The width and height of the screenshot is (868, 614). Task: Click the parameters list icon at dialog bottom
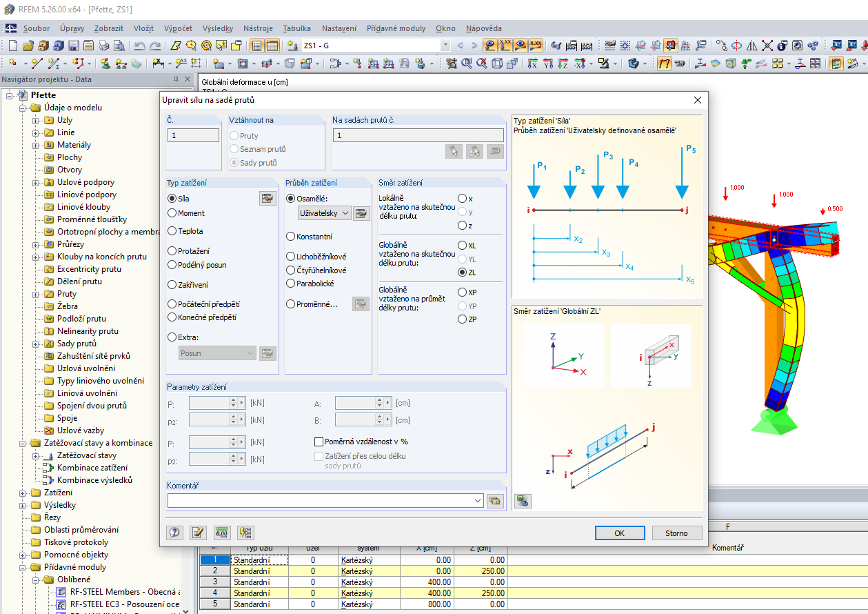[245, 532]
